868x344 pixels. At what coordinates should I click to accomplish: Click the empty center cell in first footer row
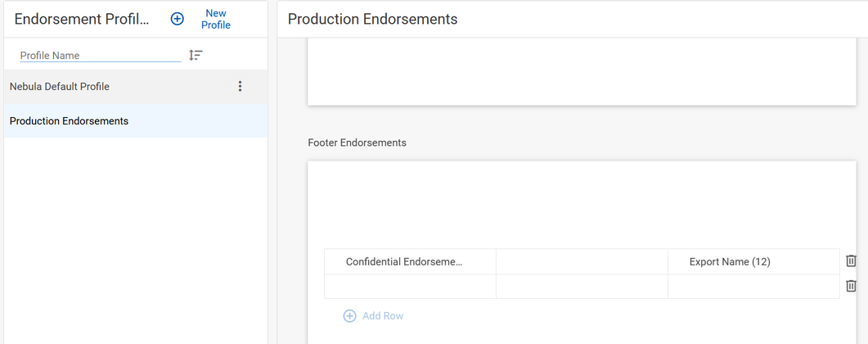click(582, 262)
